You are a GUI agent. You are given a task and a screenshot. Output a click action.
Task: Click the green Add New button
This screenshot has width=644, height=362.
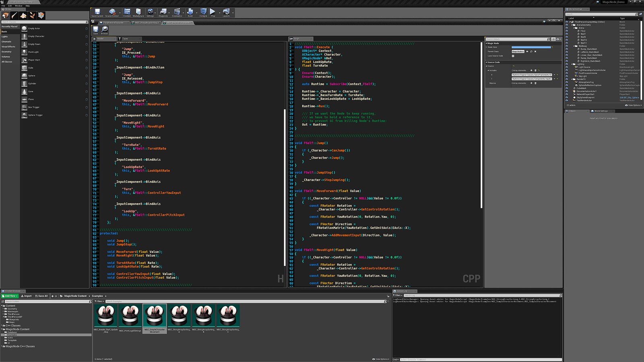[9, 296]
